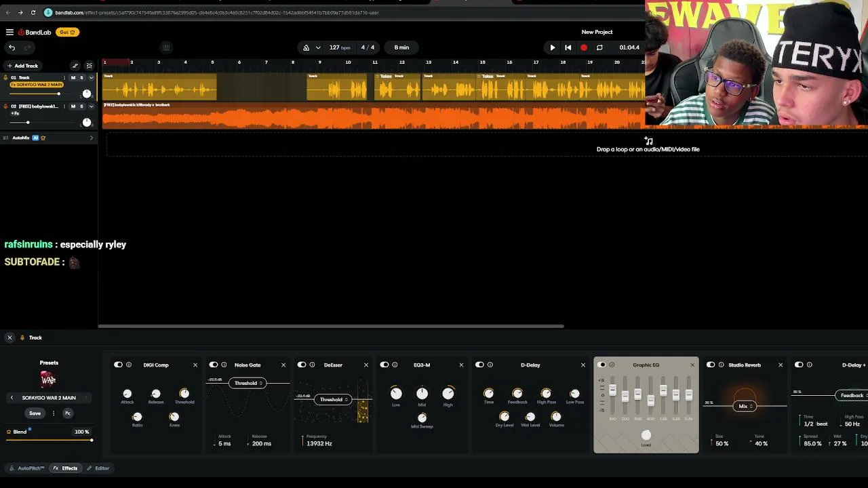This screenshot has height=488, width=868.
Task: Remove the Studio Reverb effect
Action: point(781,365)
